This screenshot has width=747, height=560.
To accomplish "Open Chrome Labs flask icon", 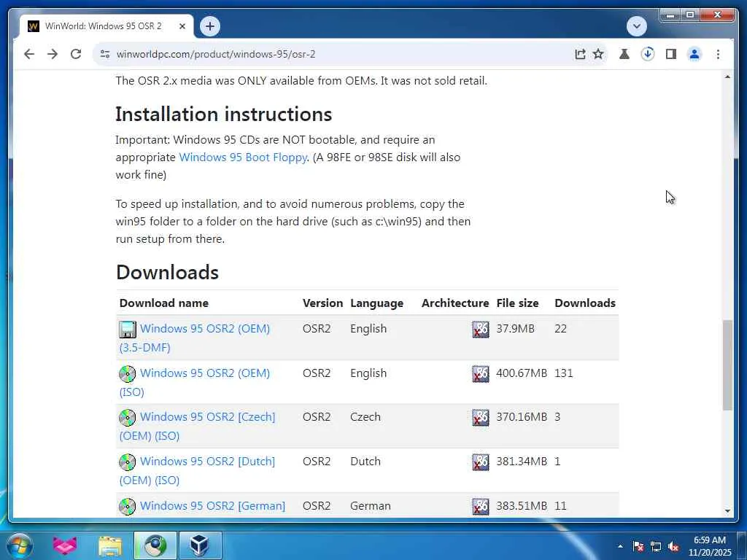I will click(x=624, y=54).
